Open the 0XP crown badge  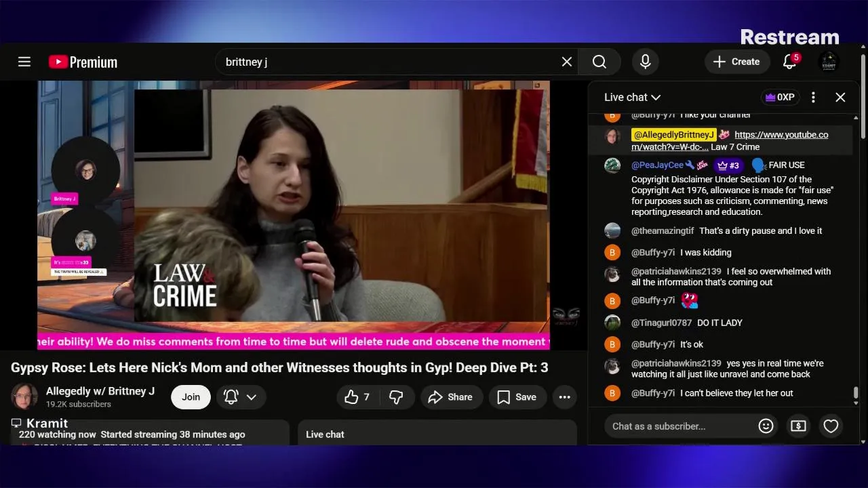(779, 97)
